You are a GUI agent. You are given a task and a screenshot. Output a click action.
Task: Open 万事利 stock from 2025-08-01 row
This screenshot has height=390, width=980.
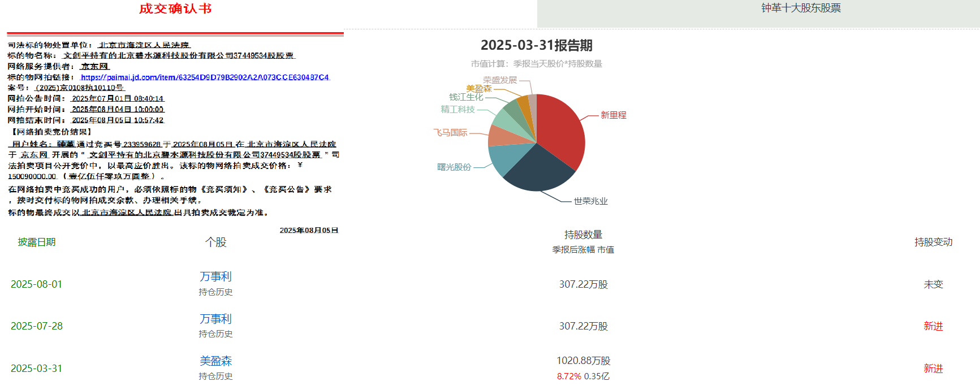(215, 276)
